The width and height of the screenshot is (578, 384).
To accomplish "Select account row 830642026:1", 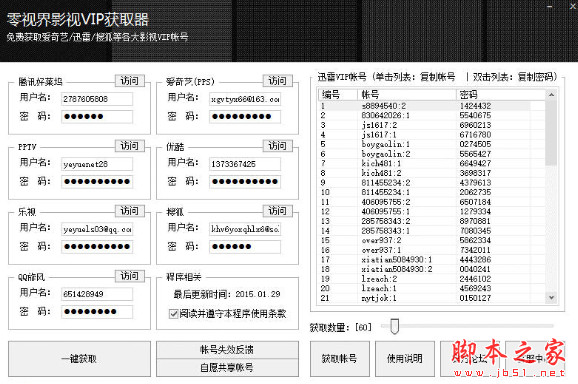I will (x=431, y=115).
